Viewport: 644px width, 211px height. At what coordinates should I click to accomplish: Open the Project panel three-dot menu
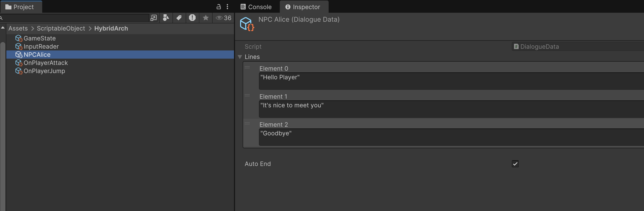pos(227,7)
